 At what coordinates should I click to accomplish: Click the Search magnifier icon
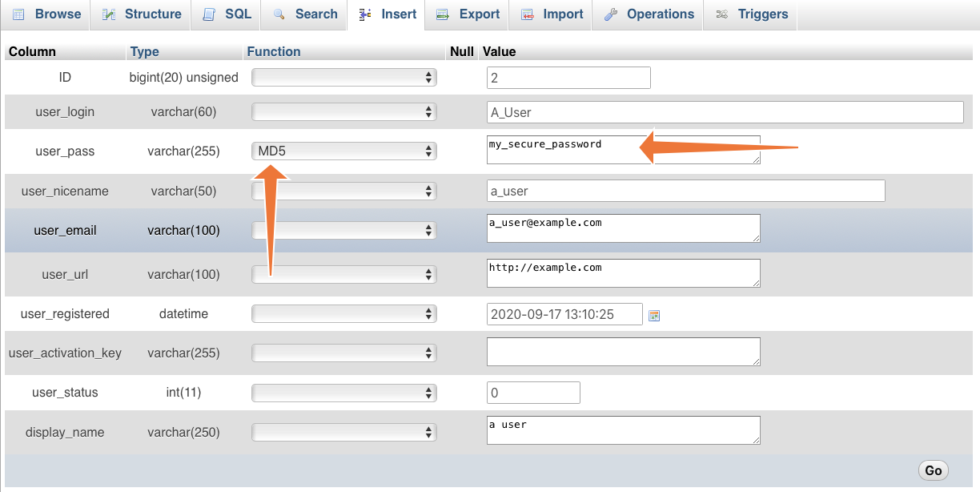click(x=279, y=14)
